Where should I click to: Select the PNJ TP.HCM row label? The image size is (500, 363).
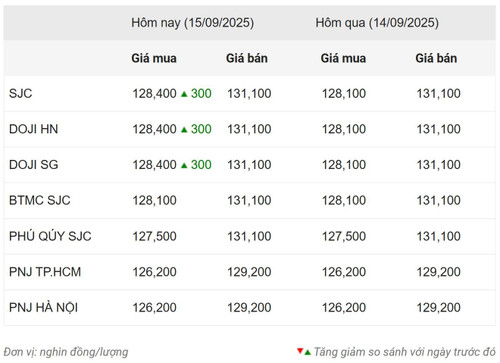(45, 272)
